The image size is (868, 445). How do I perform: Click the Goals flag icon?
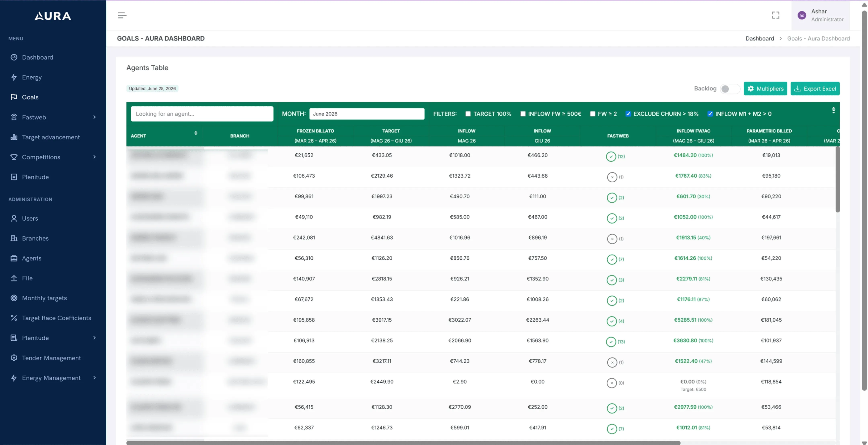point(14,97)
